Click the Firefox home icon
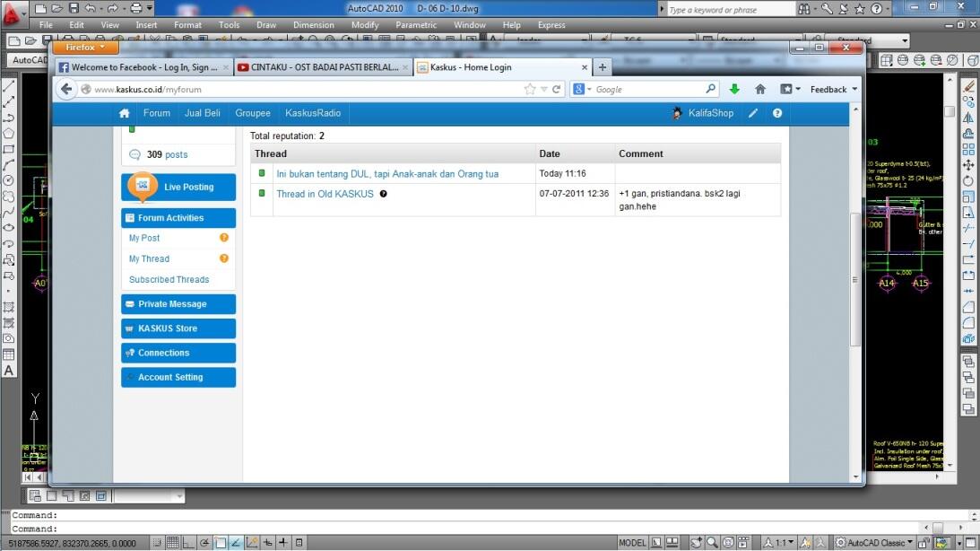This screenshot has width=980, height=551. (x=760, y=90)
